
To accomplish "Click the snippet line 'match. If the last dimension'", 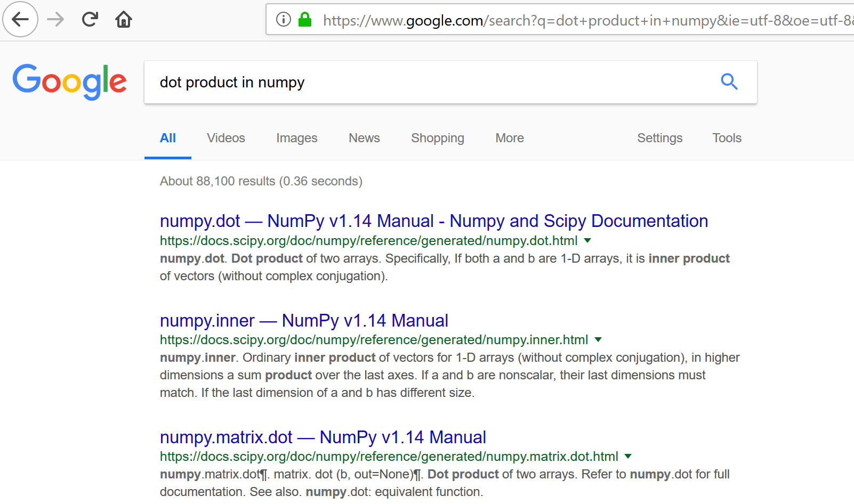I will coord(317,393).
